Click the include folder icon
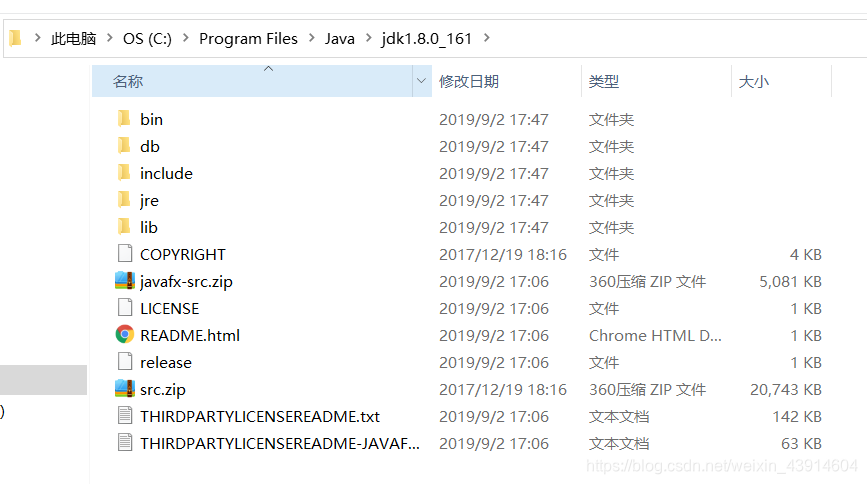Viewport: 867px width, 484px height. point(124,173)
